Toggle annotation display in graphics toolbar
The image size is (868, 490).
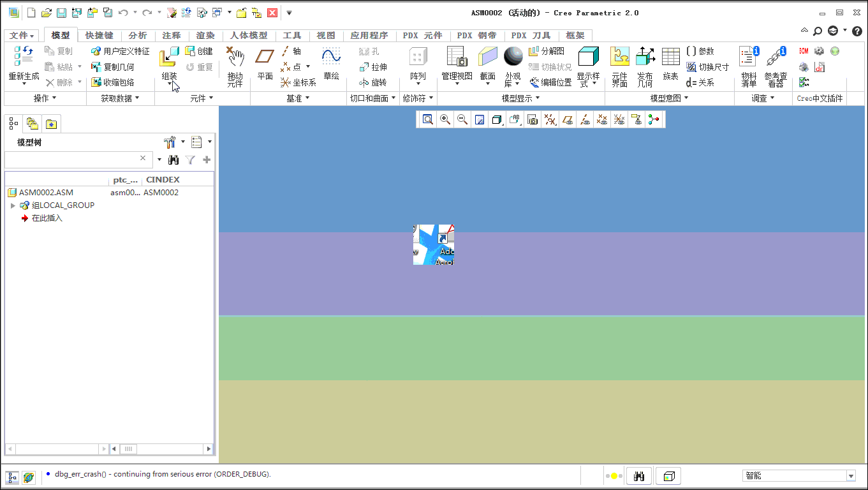[636, 119]
